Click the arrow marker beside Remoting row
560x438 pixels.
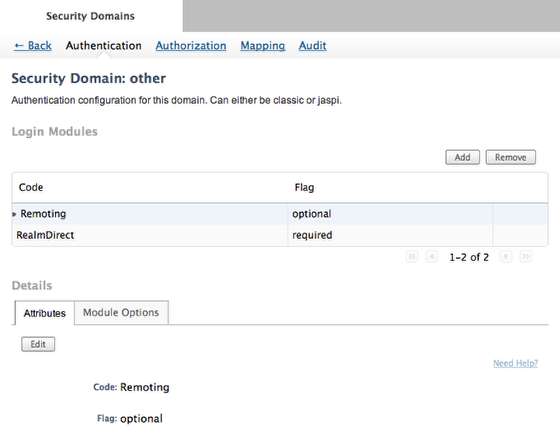click(x=14, y=214)
